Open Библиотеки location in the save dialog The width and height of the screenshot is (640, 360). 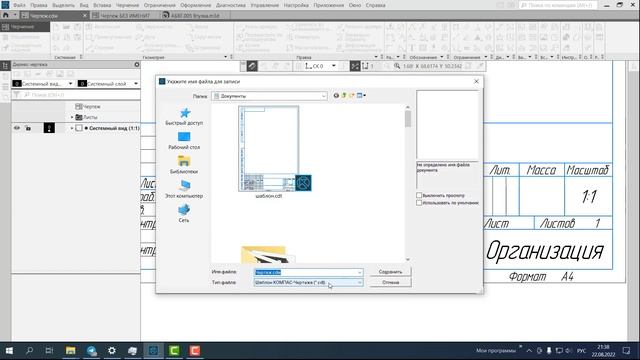point(184,165)
